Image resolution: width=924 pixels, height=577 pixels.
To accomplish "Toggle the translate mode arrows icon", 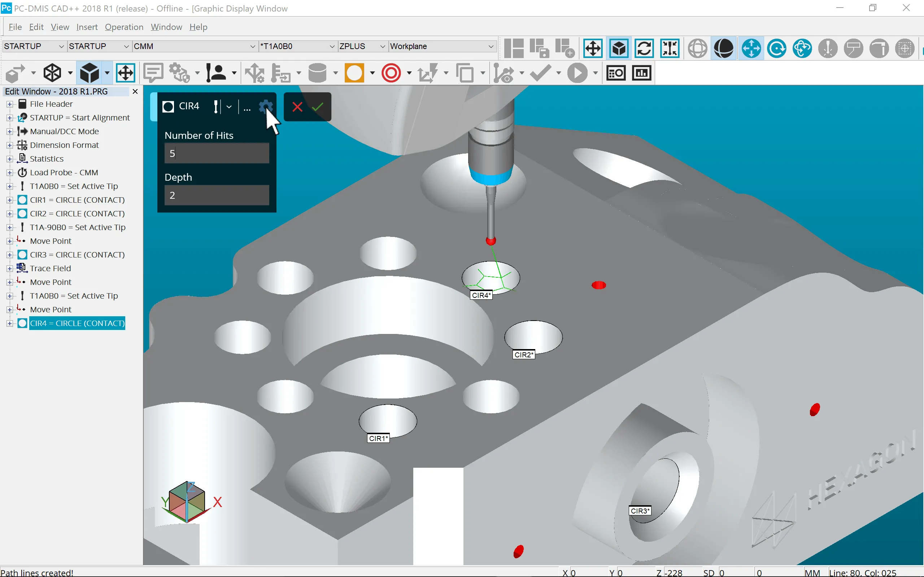I will 751,48.
